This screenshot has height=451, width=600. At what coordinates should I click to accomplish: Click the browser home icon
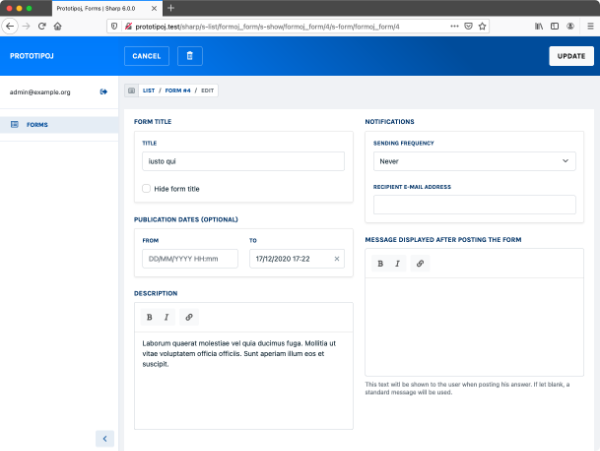[57, 26]
